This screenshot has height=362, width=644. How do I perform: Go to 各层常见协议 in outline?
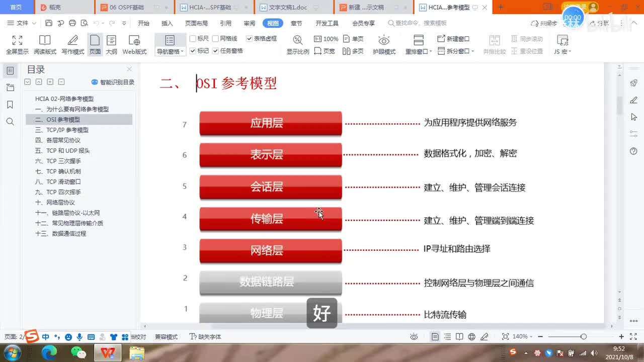(58, 140)
